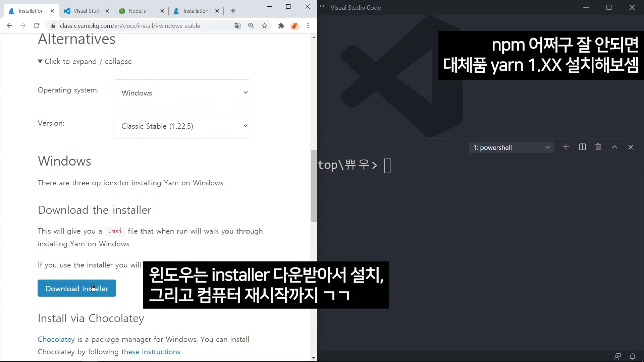Screen dimensions: 644x362
Task: Split the terminal panel
Action: (582, 147)
